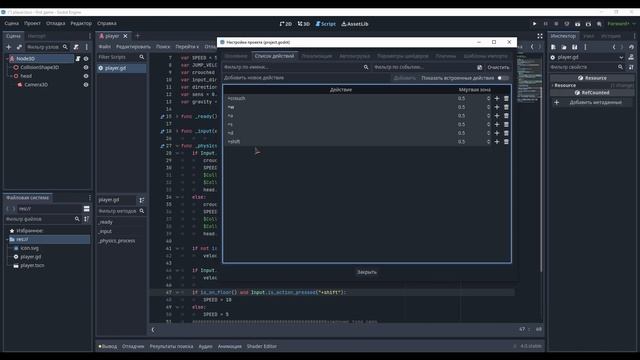Image resolution: width=640 pixels, height=360 pixels.
Task: Instantiate child scene with link icon
Action: (x=19, y=47)
